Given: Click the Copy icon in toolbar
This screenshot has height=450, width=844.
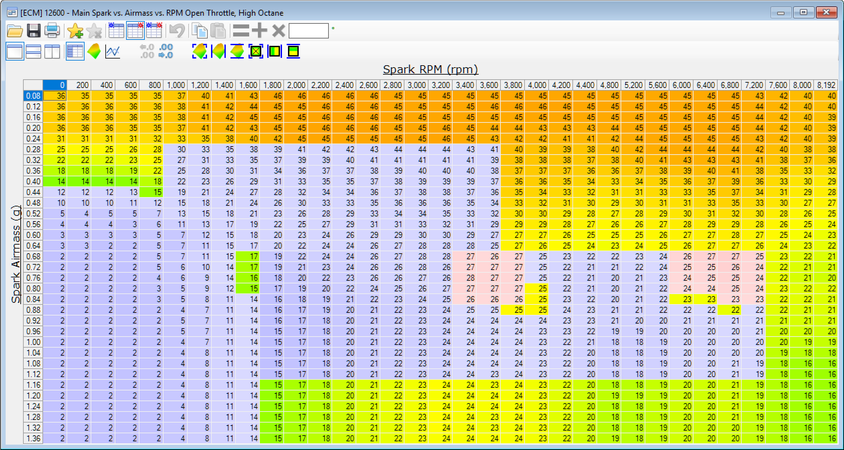Looking at the screenshot, I should (200, 31).
